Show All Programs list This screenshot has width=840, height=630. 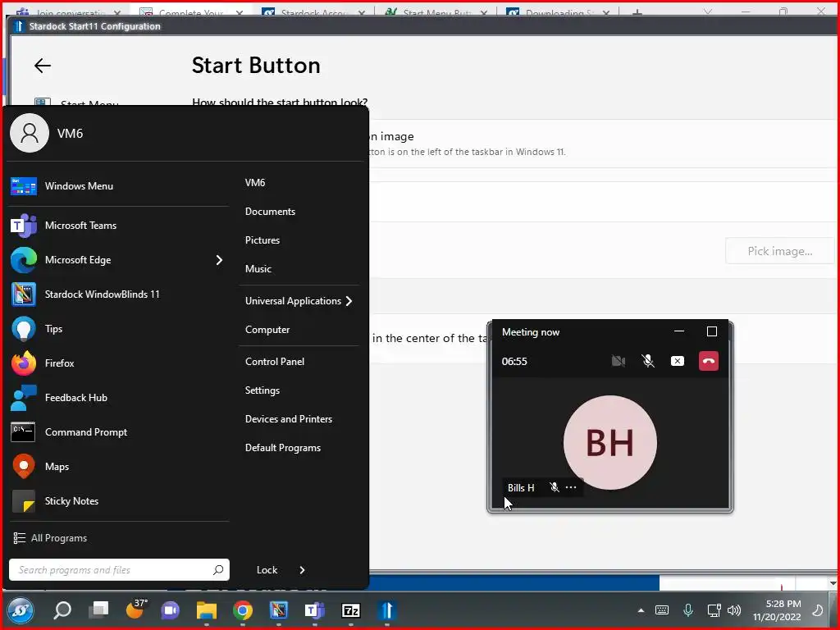pos(50,538)
